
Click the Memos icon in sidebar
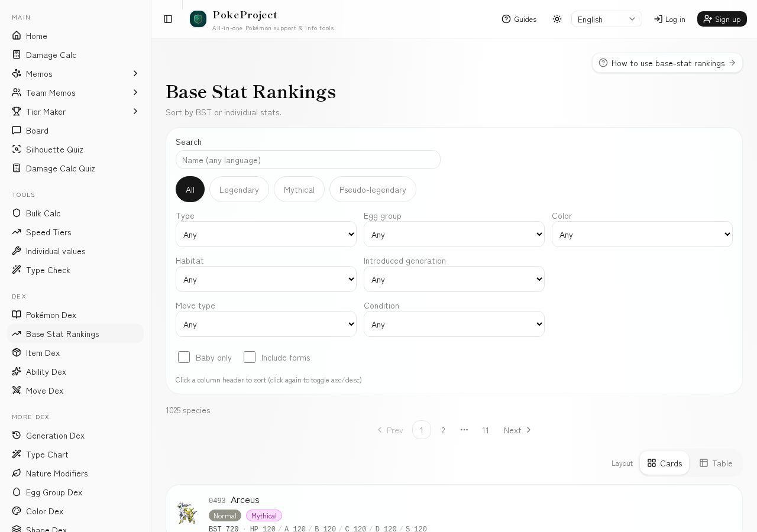[x=17, y=73]
